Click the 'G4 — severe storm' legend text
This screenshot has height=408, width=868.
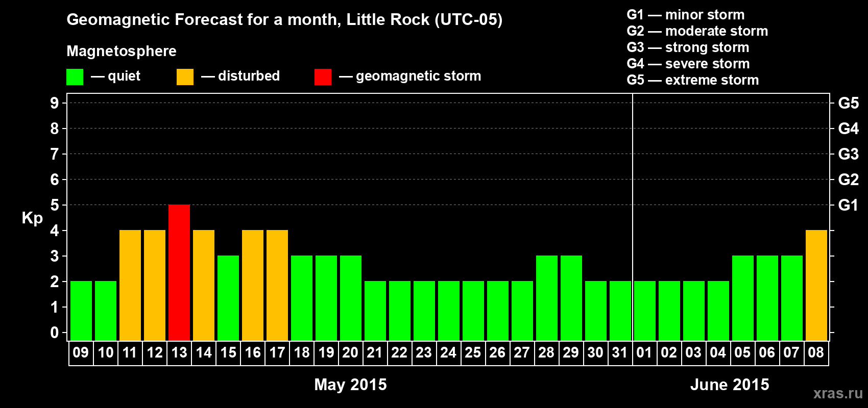(x=688, y=64)
